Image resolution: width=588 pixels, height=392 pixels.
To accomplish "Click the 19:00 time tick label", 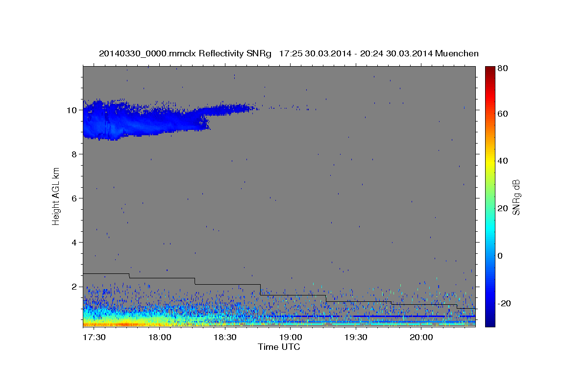I will pos(290,337).
